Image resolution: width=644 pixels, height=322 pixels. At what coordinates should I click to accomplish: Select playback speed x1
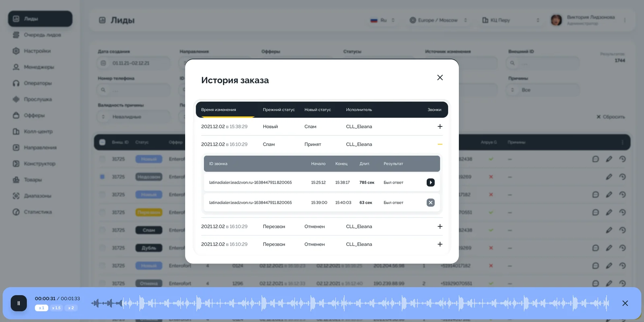click(x=41, y=308)
